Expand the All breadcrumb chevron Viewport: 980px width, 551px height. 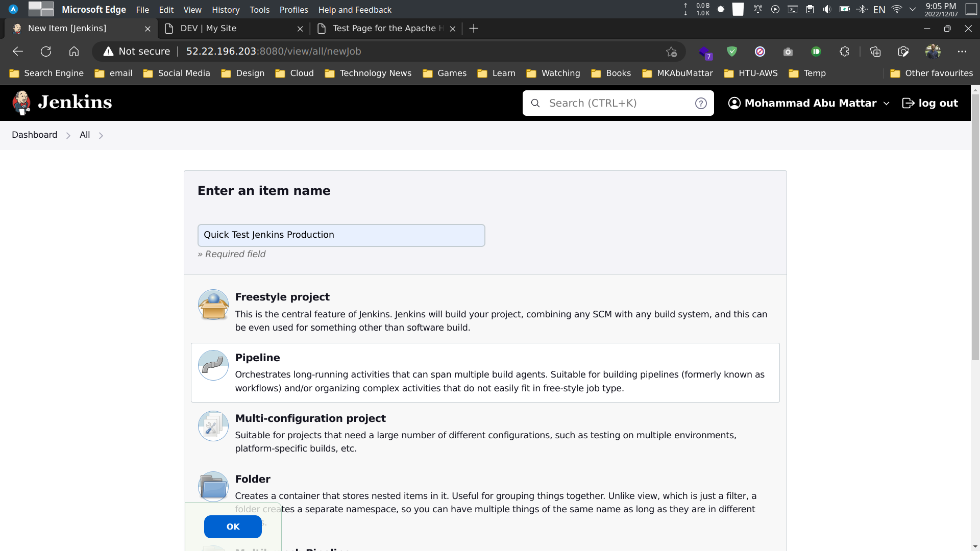pos(101,136)
